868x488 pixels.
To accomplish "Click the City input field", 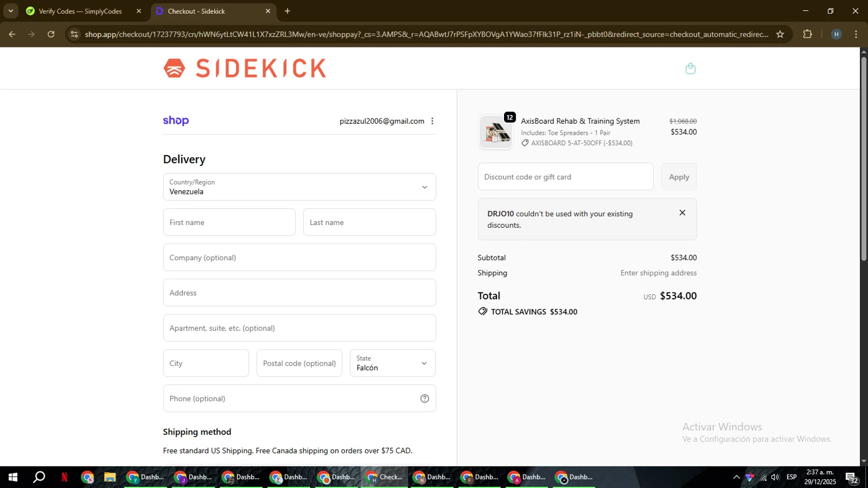I will 206,363.
